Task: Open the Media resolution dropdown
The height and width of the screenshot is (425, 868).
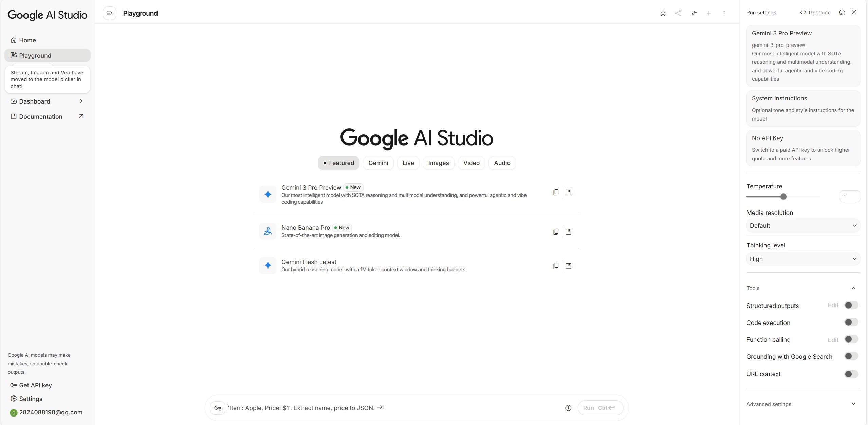Action: [x=803, y=226]
